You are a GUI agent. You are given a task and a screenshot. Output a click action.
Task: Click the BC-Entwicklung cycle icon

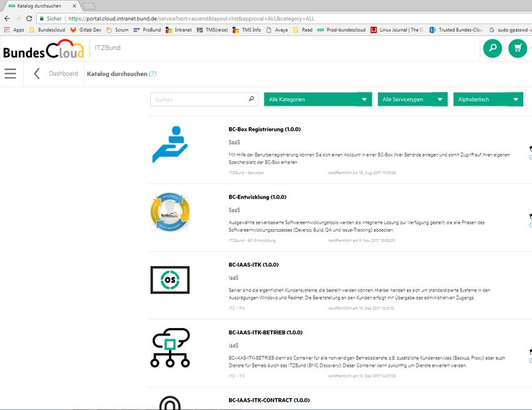[x=170, y=212]
